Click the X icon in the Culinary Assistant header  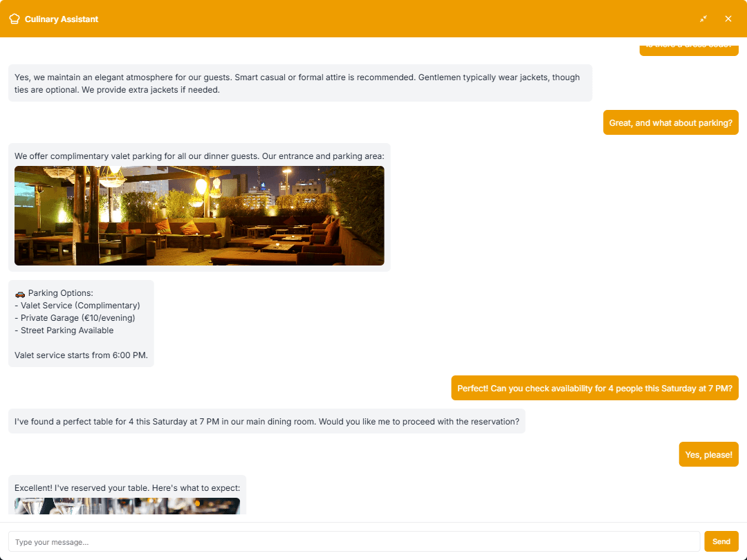coord(728,19)
